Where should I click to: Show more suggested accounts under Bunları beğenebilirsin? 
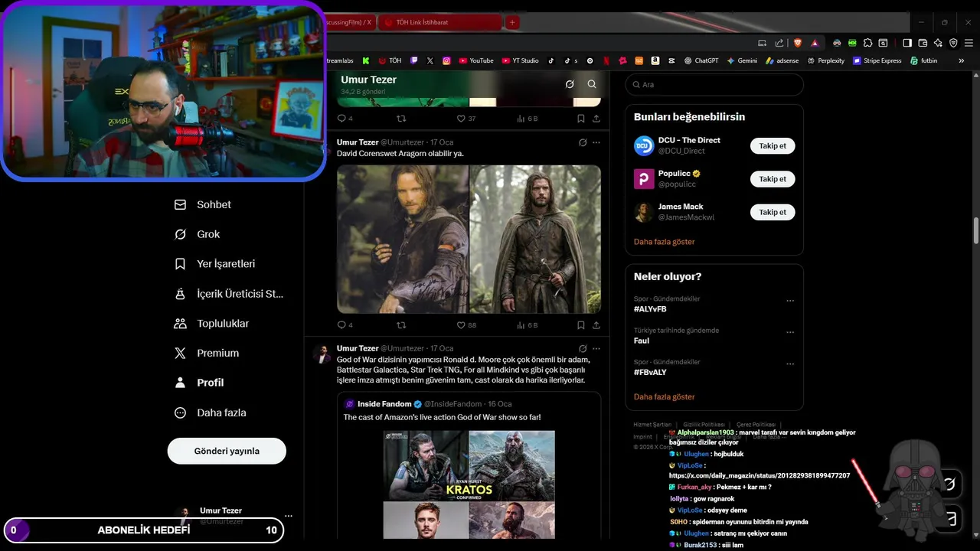coord(664,242)
